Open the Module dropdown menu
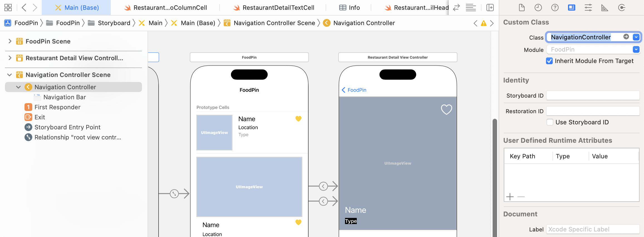This screenshot has width=644, height=237. click(636, 49)
